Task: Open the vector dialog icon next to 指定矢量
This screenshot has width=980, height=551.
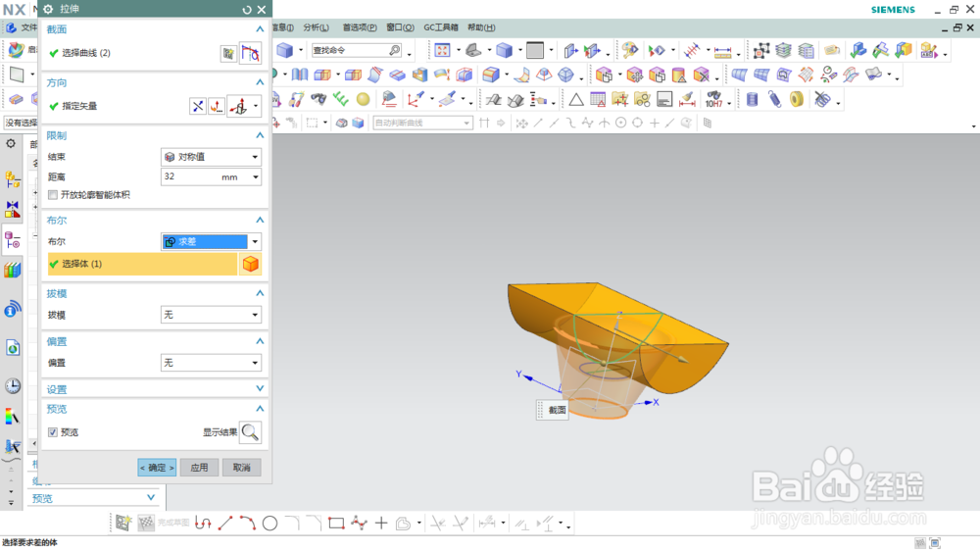Action: 217,106
